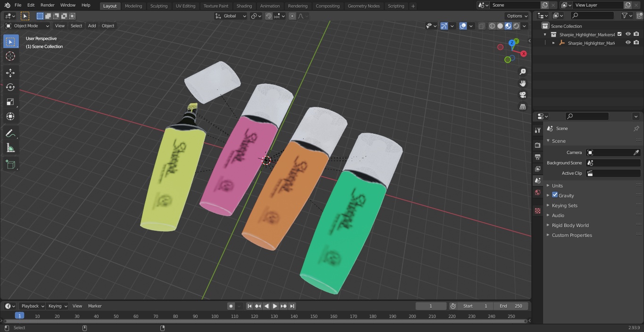Viewport: 644px width, 332px height.
Task: Click the red X axis gizmo
Action: click(x=523, y=54)
